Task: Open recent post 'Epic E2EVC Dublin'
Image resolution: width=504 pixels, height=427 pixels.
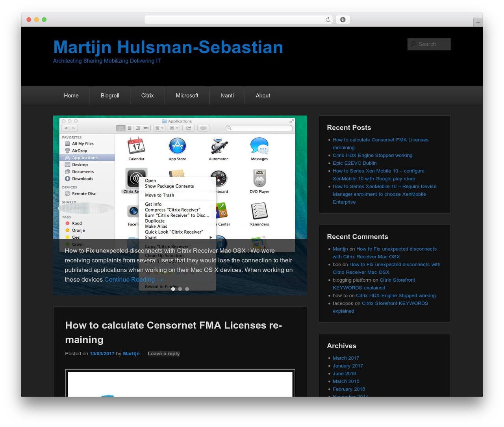Action: point(355,163)
